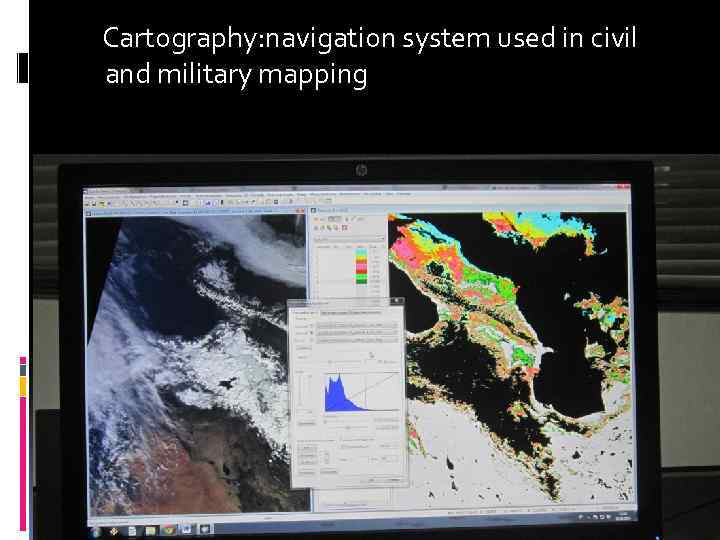Pick the dark green class color in legend
The width and height of the screenshot is (720, 540).
click(x=361, y=281)
